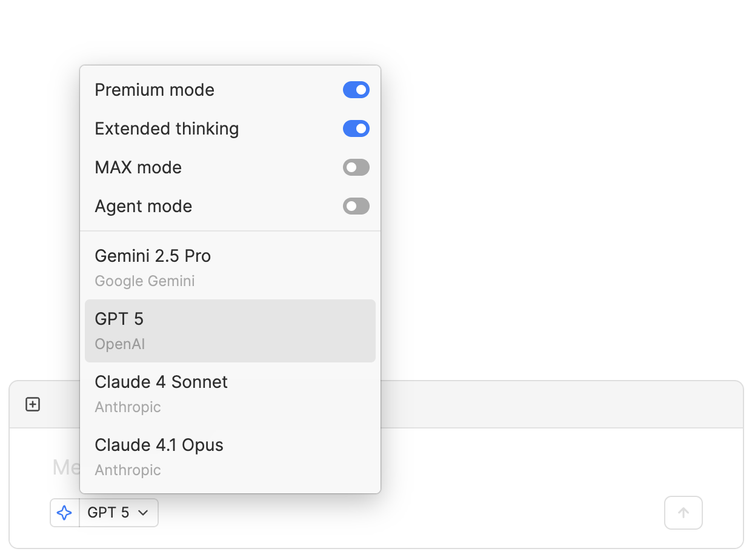The width and height of the screenshot is (755, 560).
Task: Click the chevron beside GPT 5
Action: tap(143, 513)
